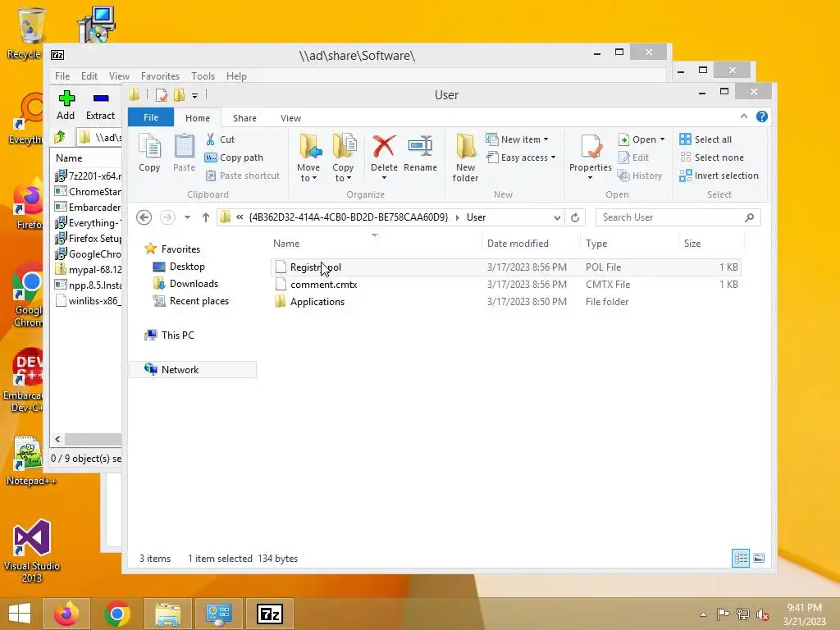
Task: Switch to the Share ribbon tab
Action: click(x=244, y=118)
